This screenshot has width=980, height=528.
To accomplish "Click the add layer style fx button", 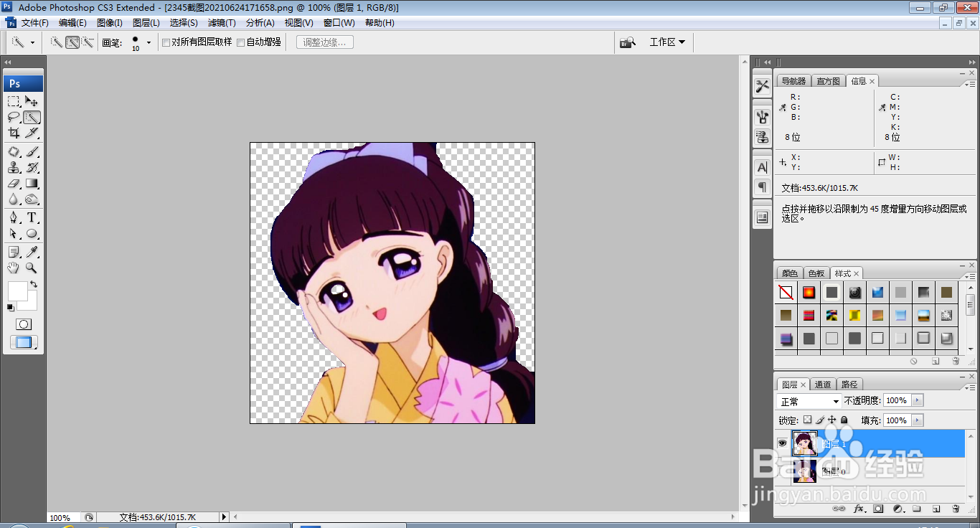I will 859,509.
